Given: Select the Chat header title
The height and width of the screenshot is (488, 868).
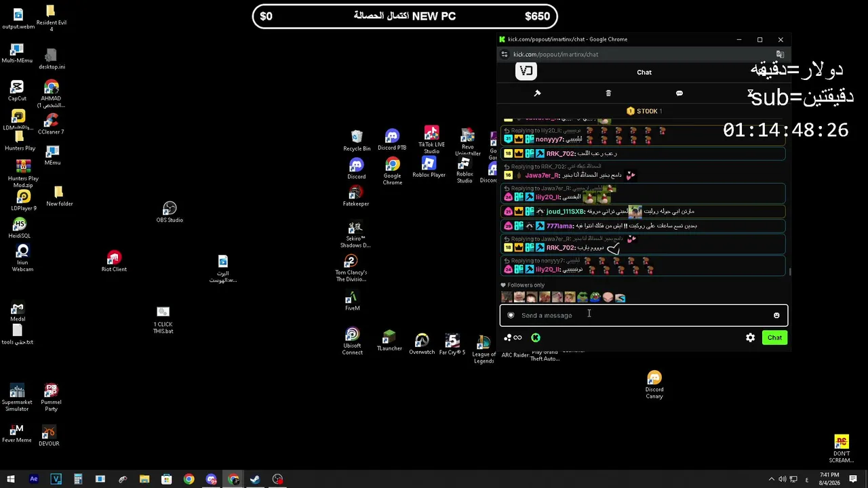Looking at the screenshot, I should (644, 72).
